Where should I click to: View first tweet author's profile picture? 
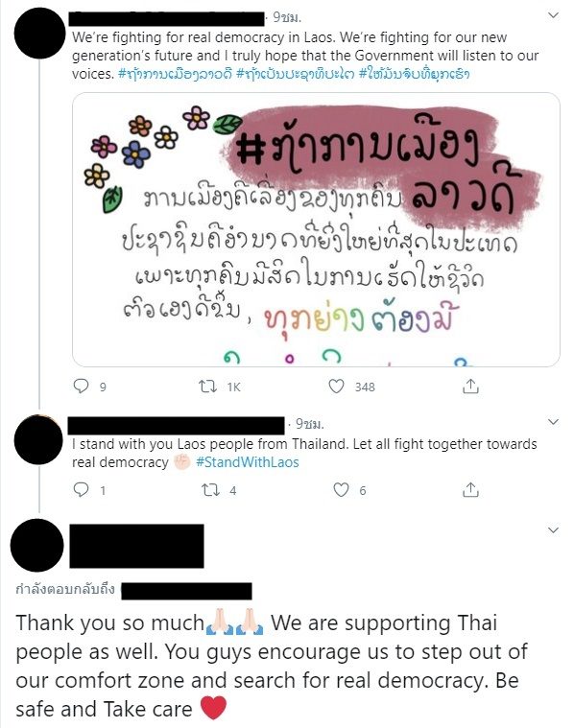(40, 34)
